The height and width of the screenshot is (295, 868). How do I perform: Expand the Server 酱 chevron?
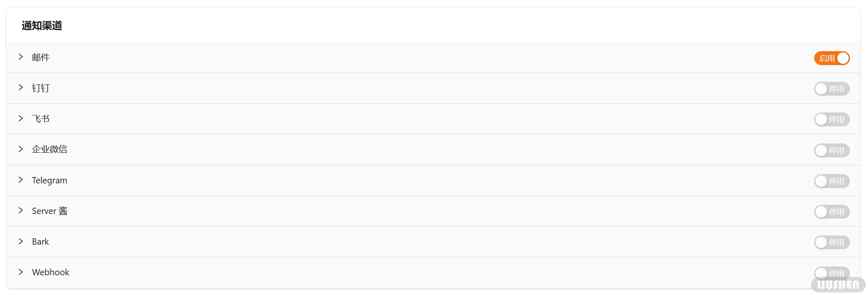coord(21,211)
